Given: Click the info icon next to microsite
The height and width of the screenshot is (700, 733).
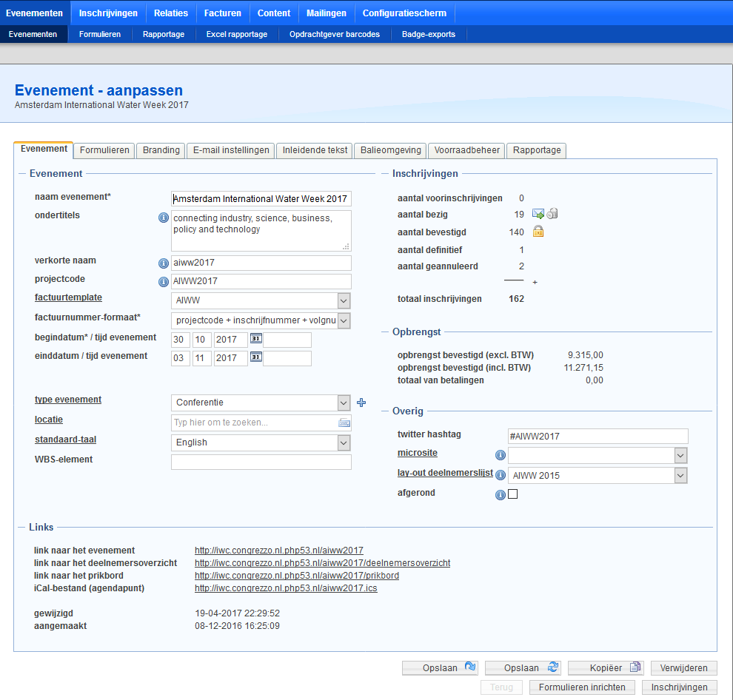Looking at the screenshot, I should coord(501,455).
